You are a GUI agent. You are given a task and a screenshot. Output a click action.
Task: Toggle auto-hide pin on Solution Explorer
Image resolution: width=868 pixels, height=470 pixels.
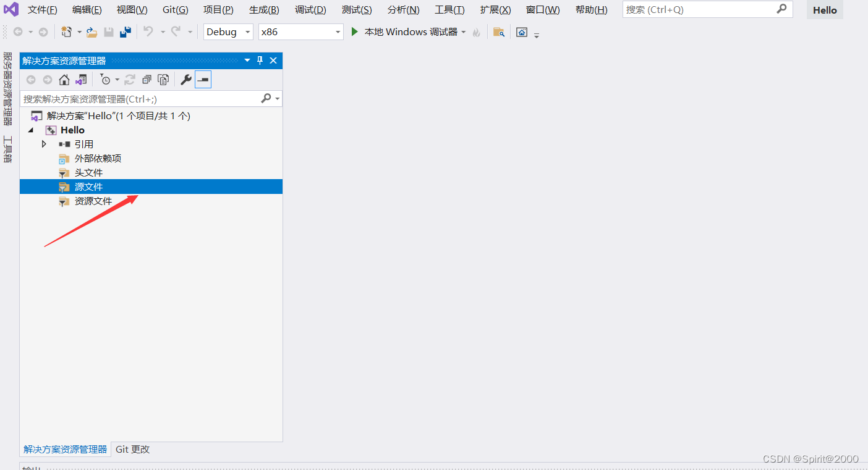coord(260,61)
